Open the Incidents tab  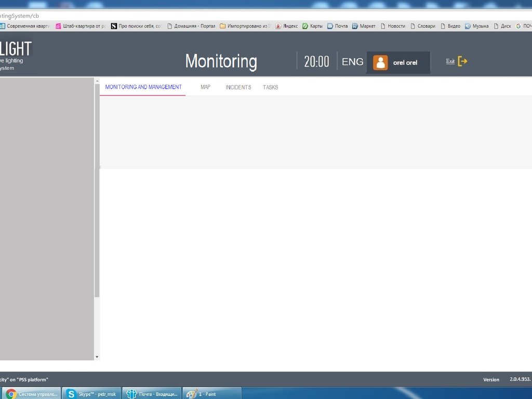click(x=238, y=87)
